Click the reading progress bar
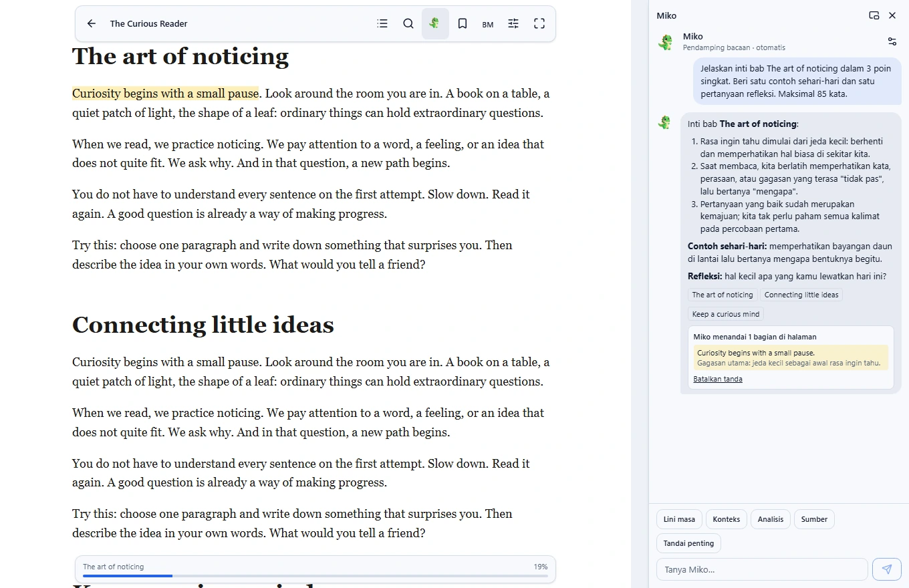 pos(315,575)
